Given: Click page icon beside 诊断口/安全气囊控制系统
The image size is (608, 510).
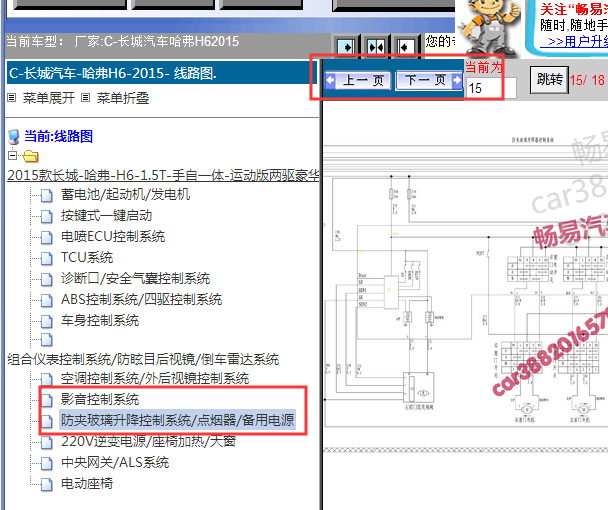Looking at the screenshot, I should (47, 278).
